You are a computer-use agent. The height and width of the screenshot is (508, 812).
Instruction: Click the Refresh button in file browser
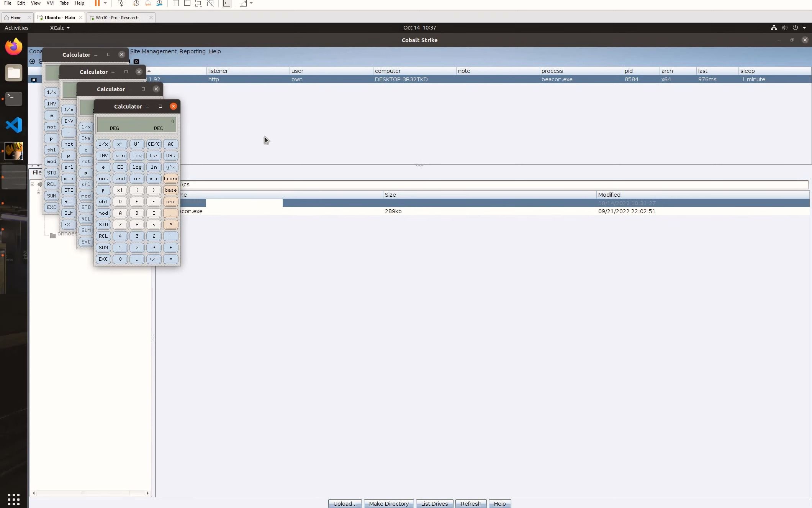[471, 504]
